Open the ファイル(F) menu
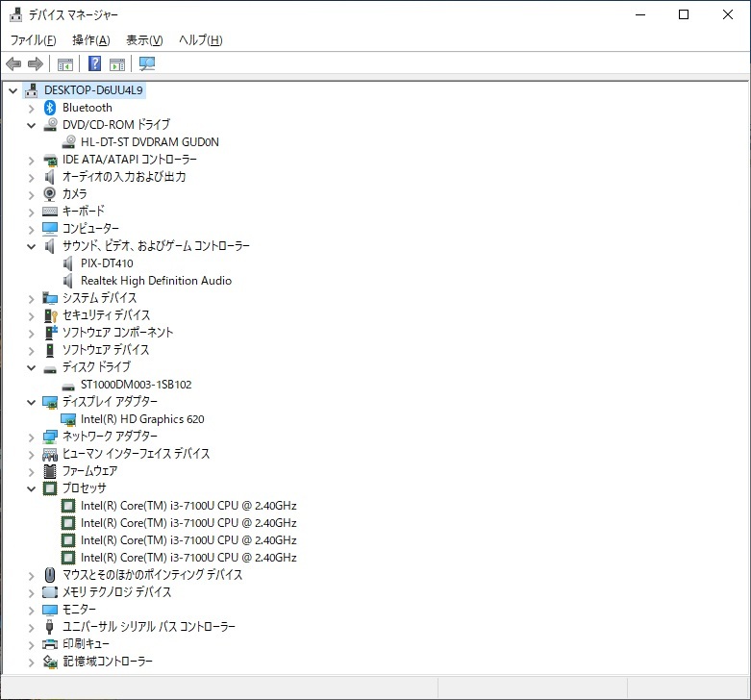This screenshot has width=751, height=700. click(x=33, y=40)
